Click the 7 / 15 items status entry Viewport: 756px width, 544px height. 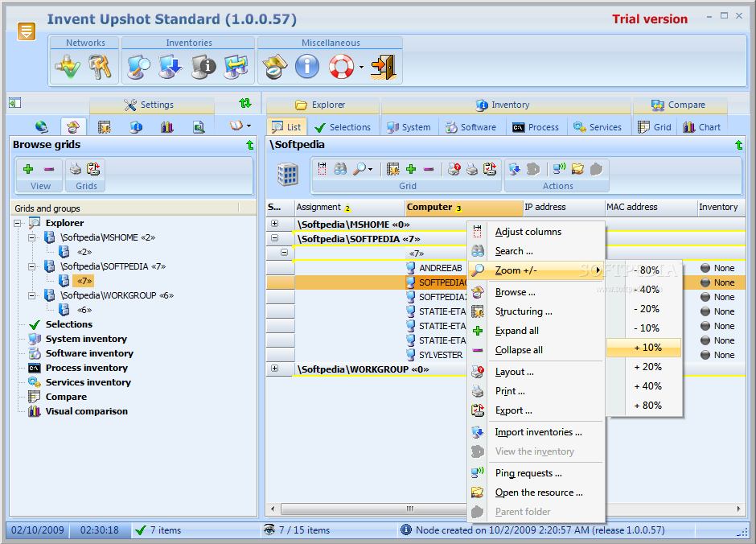(x=304, y=530)
